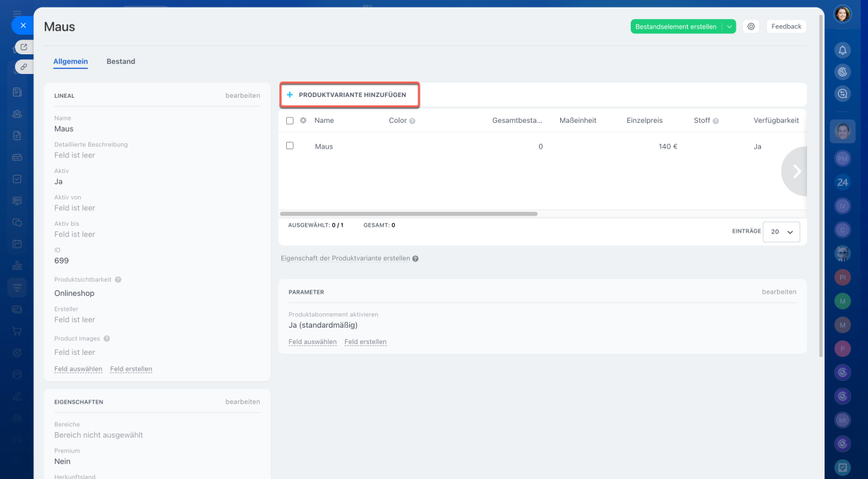Toggle the select-all checkbox in table header

290,121
